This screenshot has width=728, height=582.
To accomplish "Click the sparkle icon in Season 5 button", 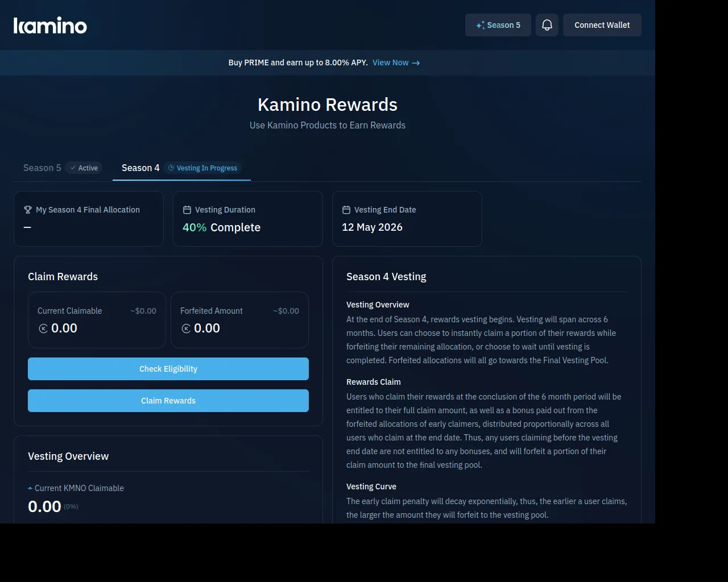I will point(481,25).
